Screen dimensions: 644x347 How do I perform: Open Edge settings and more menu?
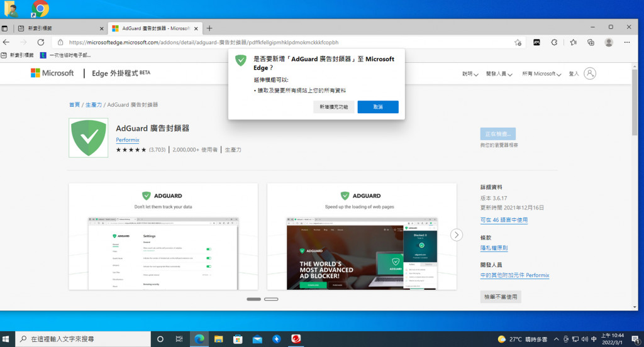[627, 42]
